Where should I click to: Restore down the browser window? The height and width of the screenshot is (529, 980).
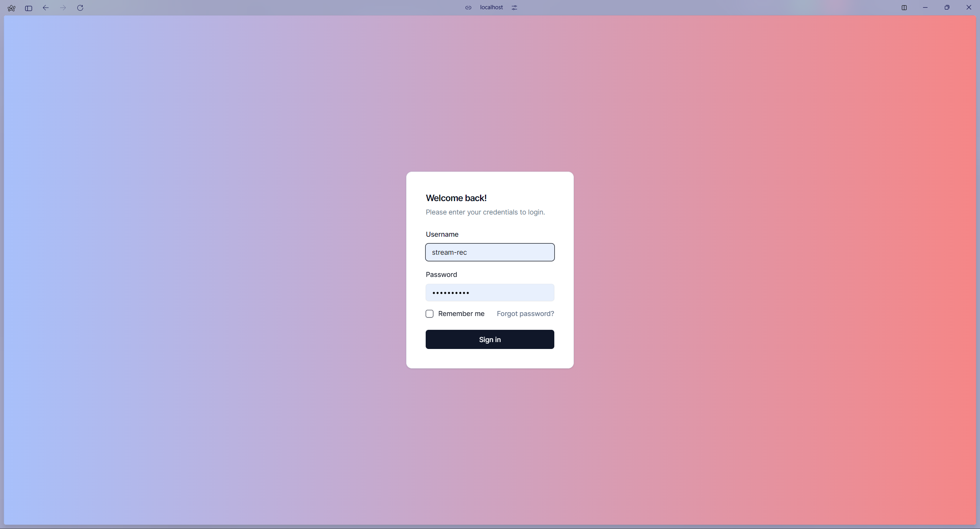click(947, 8)
